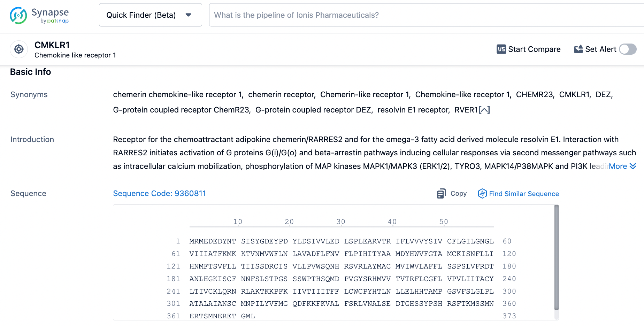Click the Set Alert label text
This screenshot has height=326, width=644.
pos(600,49)
